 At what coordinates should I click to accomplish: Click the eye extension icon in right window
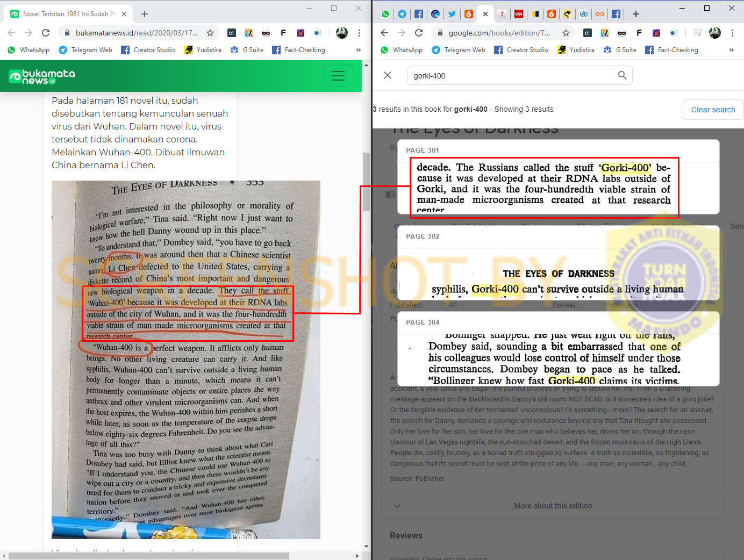pyautogui.click(x=674, y=33)
